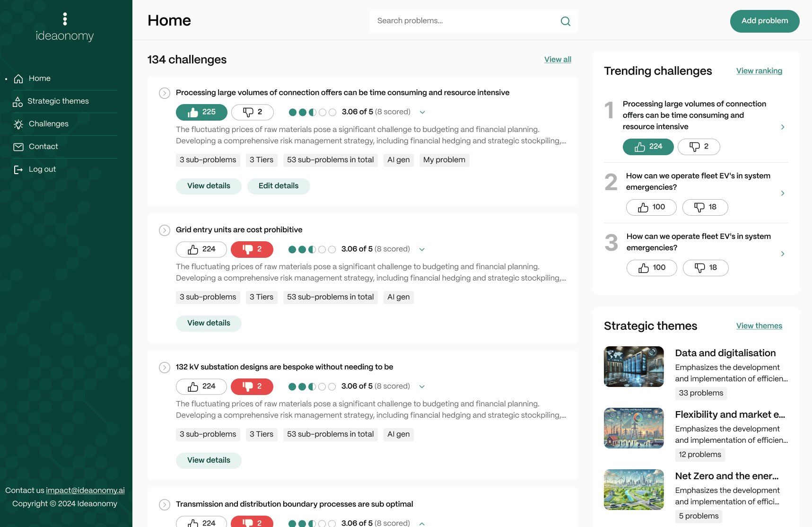Click the Challenges lightbulb icon
Image resolution: width=812 pixels, height=527 pixels.
click(18, 124)
